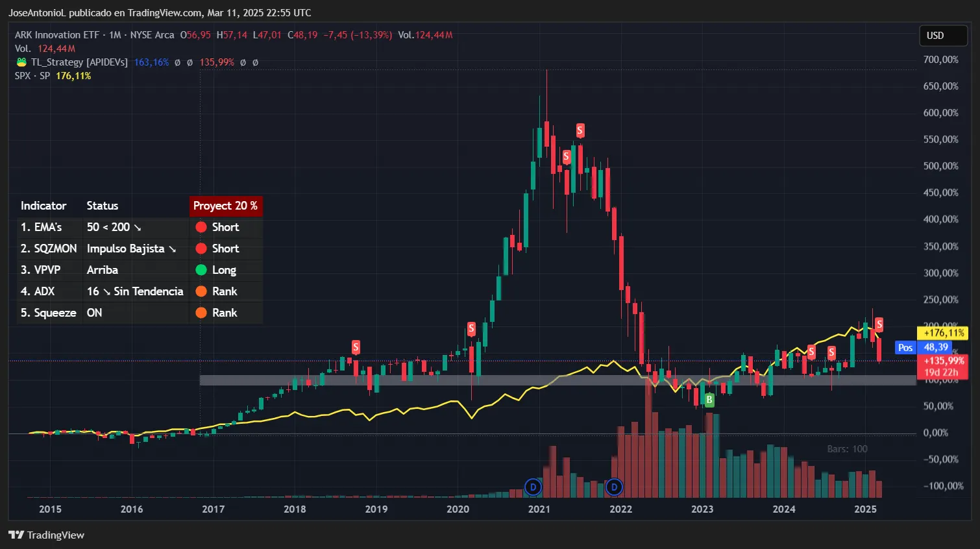980x549 pixels.
Task: Expand the ARK Innovation ETF symbol legend
Action: click(57, 35)
